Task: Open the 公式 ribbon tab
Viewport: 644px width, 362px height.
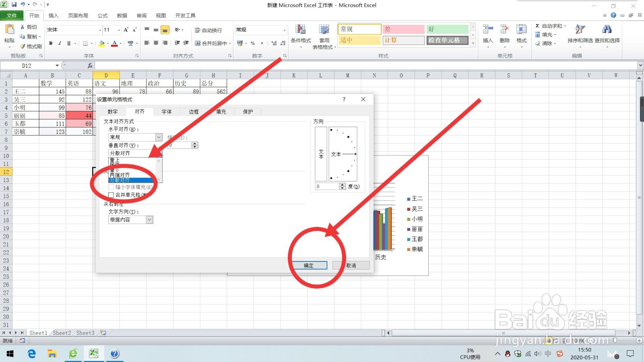Action: [103, 16]
